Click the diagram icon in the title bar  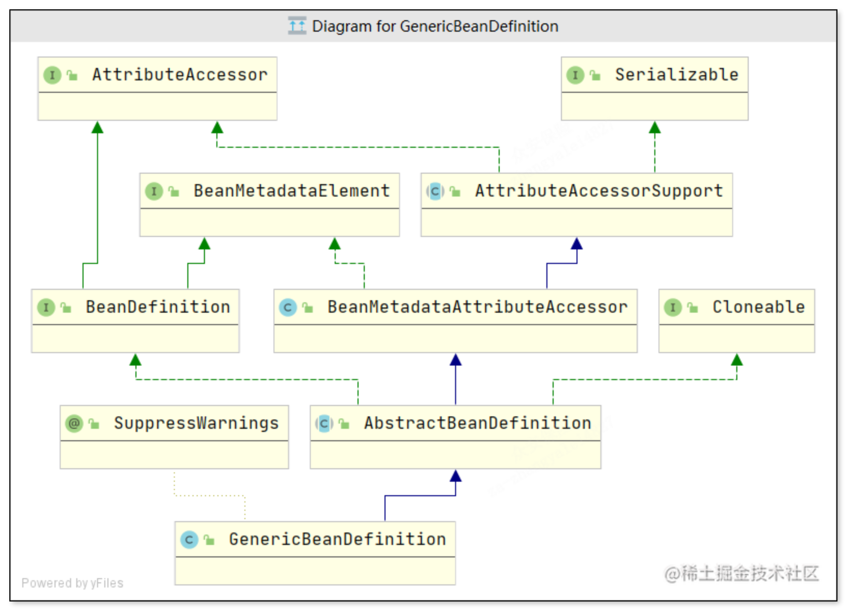(297, 26)
